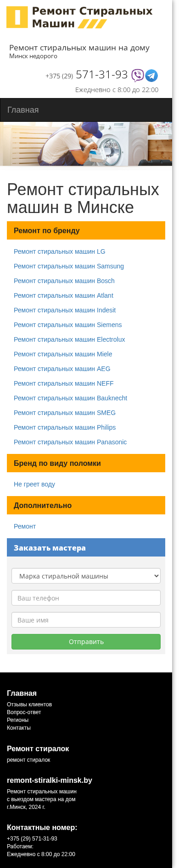The width and height of the screenshot is (179, 868).
Task: Click the repairman banner image
Action: [x=86, y=144]
